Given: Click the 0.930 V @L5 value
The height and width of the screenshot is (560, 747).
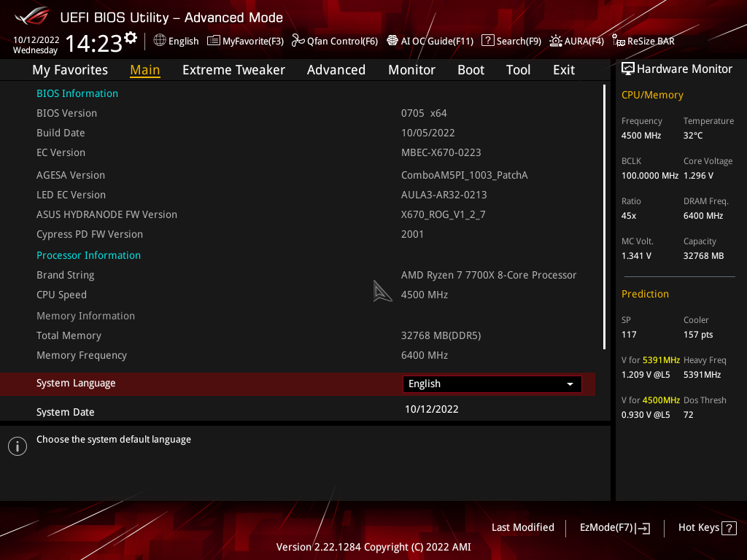Looking at the screenshot, I should coord(646,415).
